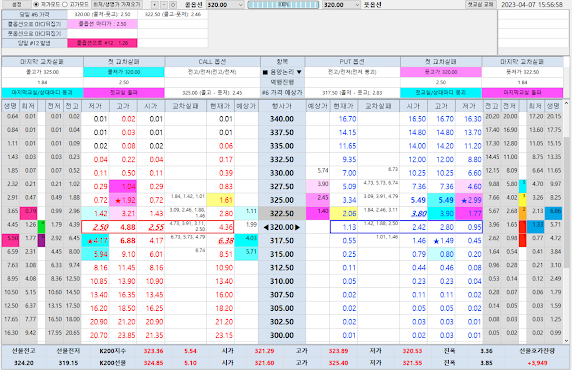This screenshot has width=572, height=370.
Task: Click cyan call low 5.94
Action: point(95,254)
